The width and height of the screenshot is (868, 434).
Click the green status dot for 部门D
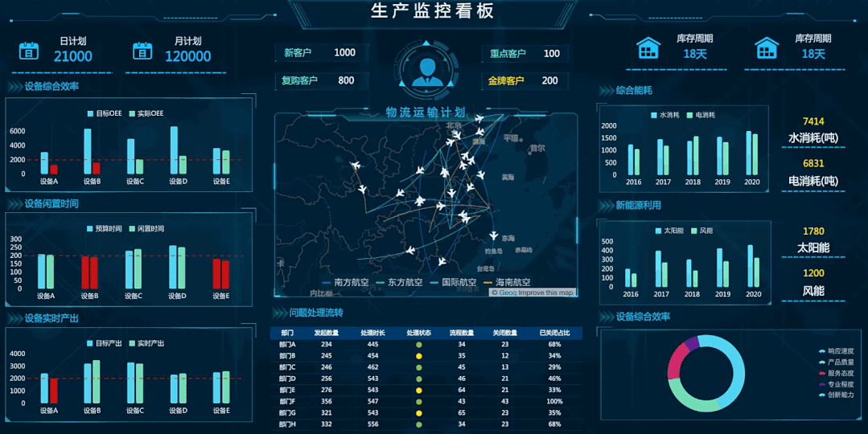click(419, 379)
